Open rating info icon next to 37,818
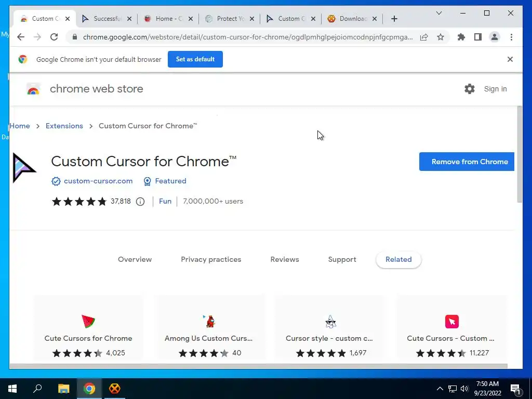 tap(140, 202)
